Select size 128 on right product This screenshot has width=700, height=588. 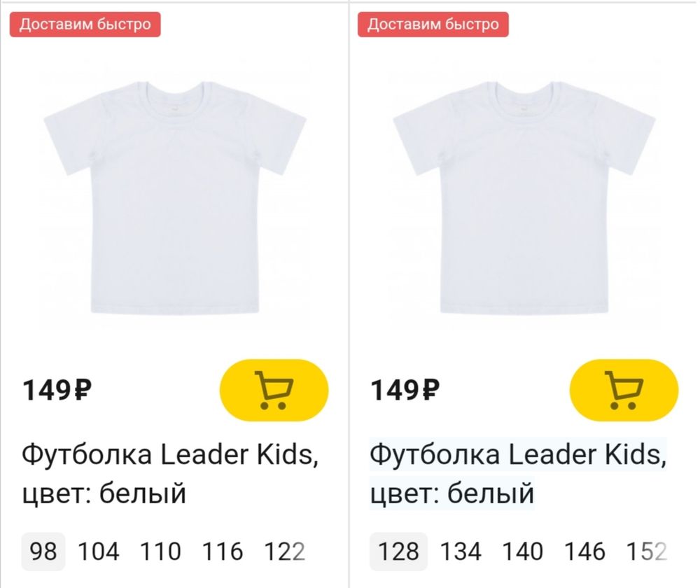point(398,552)
